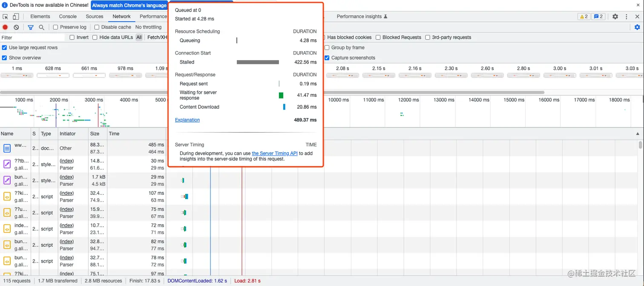Open the Performance insights tab
This screenshot has height=286, width=644.
(x=362, y=17)
